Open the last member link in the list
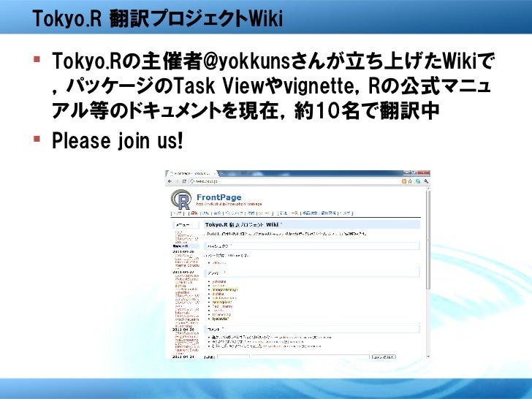The height and width of the screenshot is (399, 532). (x=221, y=319)
